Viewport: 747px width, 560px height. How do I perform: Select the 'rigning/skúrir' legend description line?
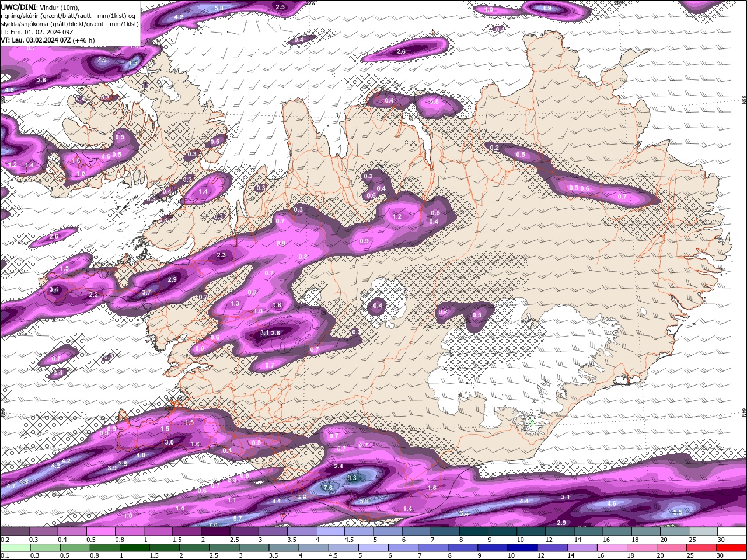(x=69, y=16)
